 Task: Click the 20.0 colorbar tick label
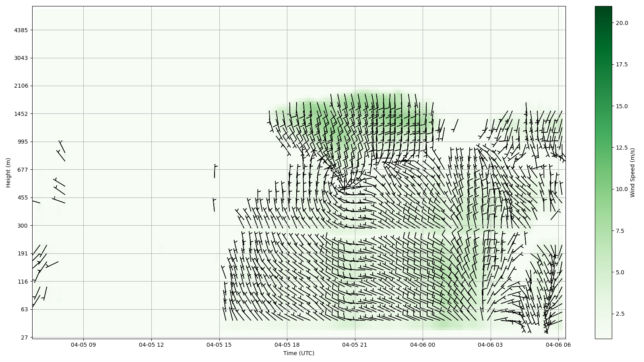pos(622,23)
